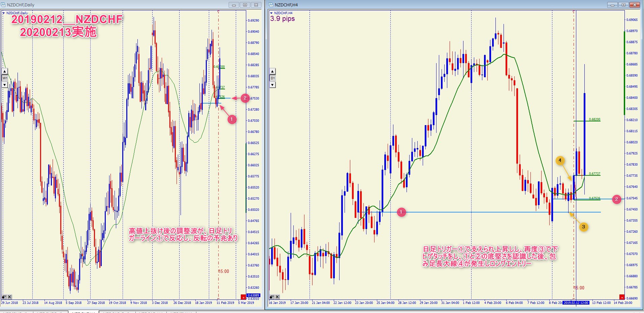Click the bomb icon in Daily chart

(x=4, y=297)
